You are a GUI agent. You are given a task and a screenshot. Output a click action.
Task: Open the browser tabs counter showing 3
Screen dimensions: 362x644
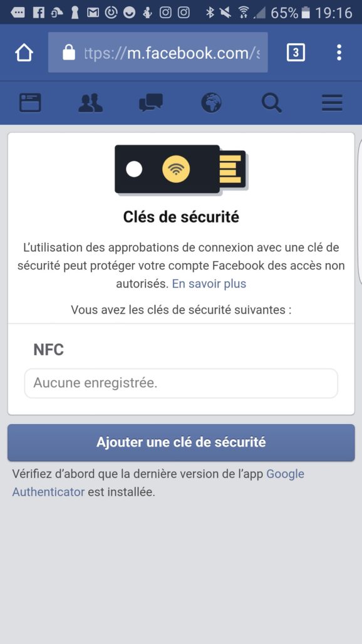coord(296,53)
